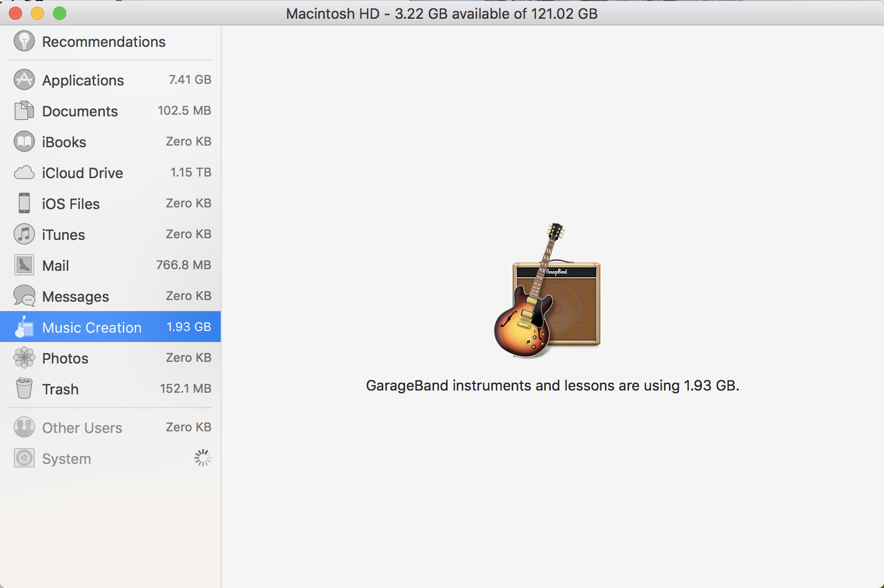
Task: Click the Documents size '102.5 MB'
Action: [184, 110]
